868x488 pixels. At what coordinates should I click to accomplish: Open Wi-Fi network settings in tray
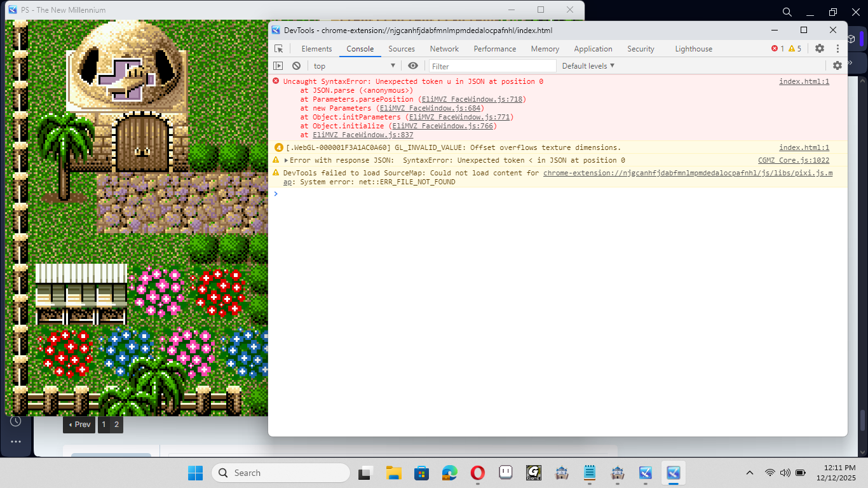point(770,473)
